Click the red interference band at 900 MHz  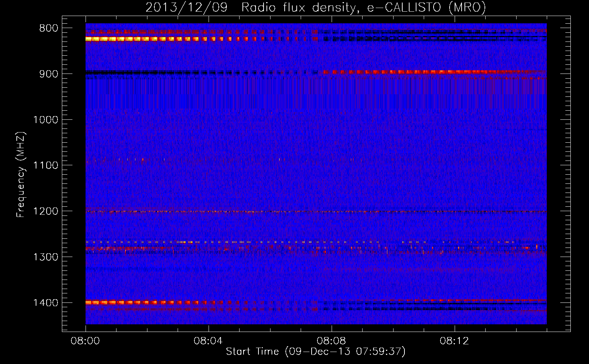[x=435, y=72]
